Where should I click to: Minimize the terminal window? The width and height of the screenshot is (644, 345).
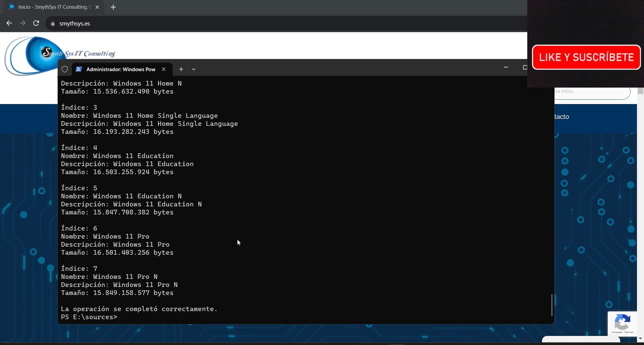coord(506,67)
